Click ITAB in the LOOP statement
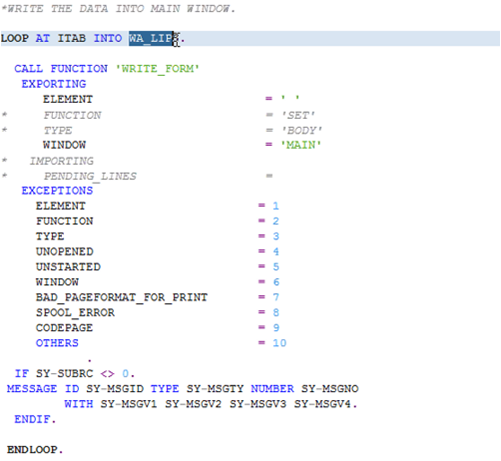 (x=72, y=38)
